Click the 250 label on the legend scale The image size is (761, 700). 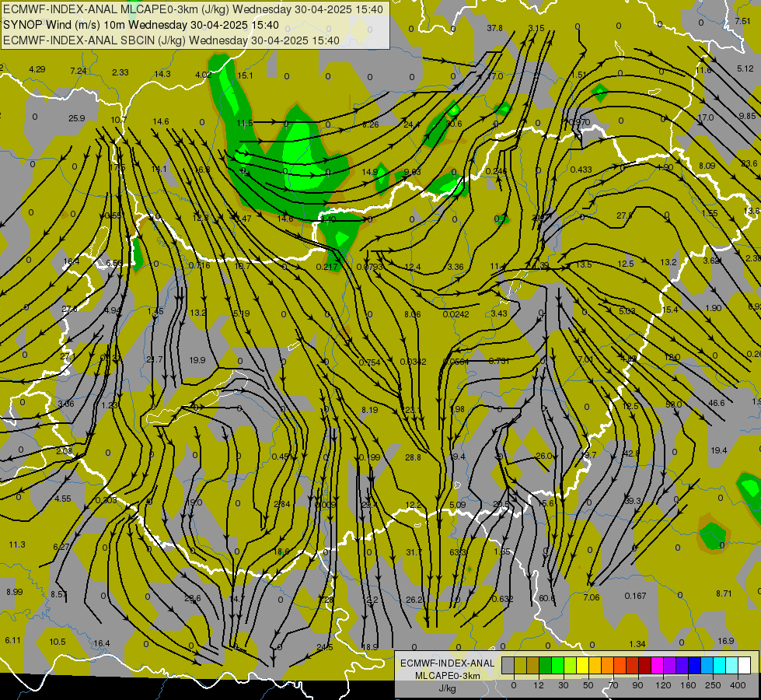coord(713,685)
